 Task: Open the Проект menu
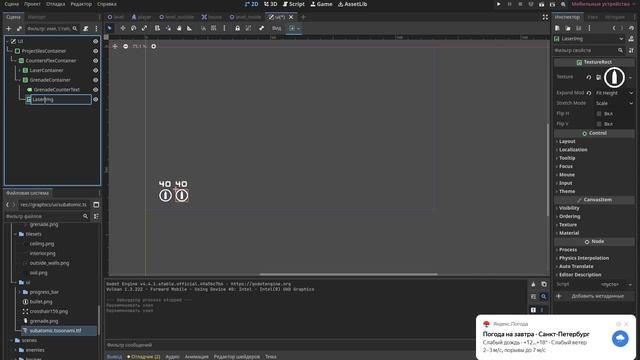[x=32, y=4]
